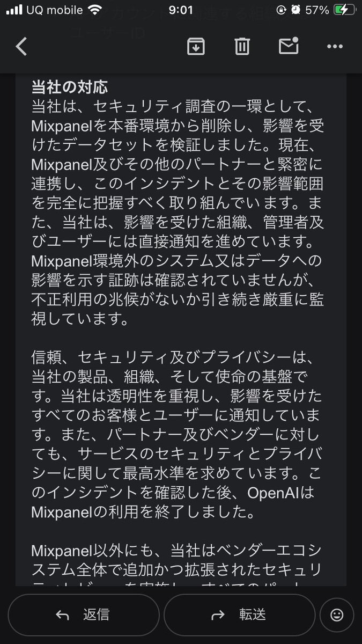This screenshot has height=644, width=362.
Task: Tap the back arrow to leave email
Action: point(21,47)
